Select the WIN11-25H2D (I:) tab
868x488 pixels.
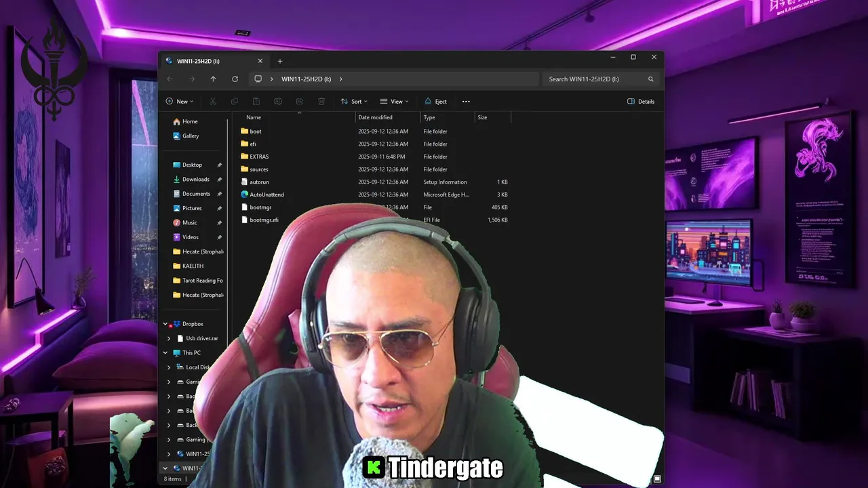click(x=214, y=61)
